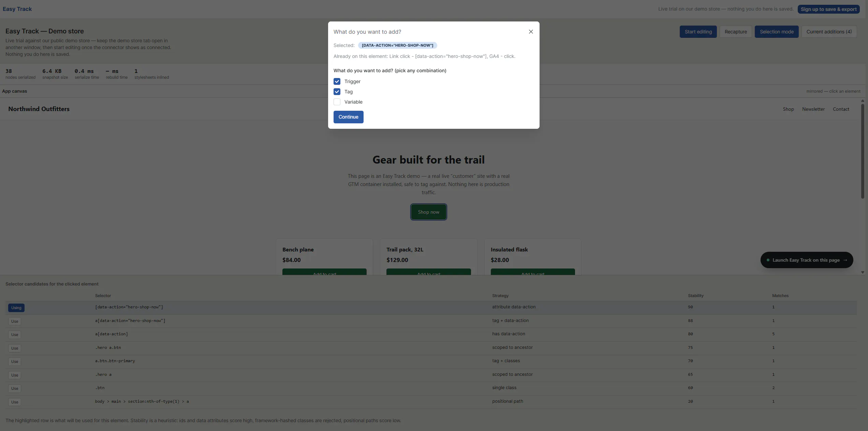Open the Newsletter nav link
Screen dimensions: 868x431
(x=813, y=109)
